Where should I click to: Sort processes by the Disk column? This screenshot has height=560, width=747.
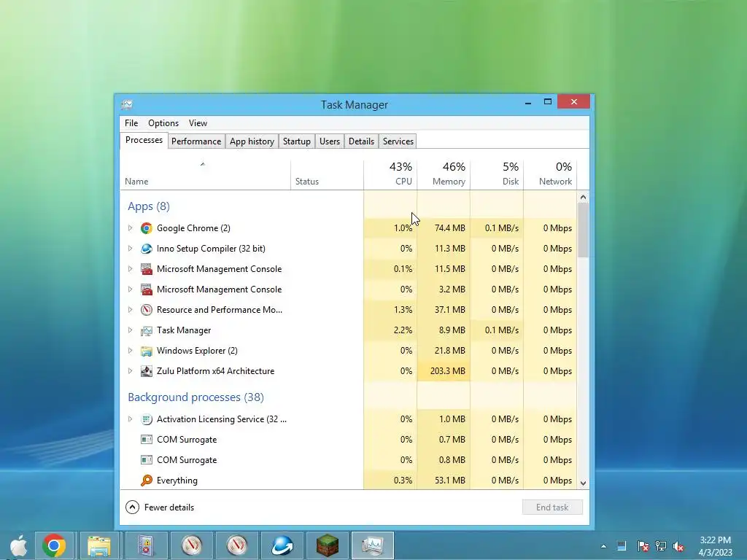point(497,175)
